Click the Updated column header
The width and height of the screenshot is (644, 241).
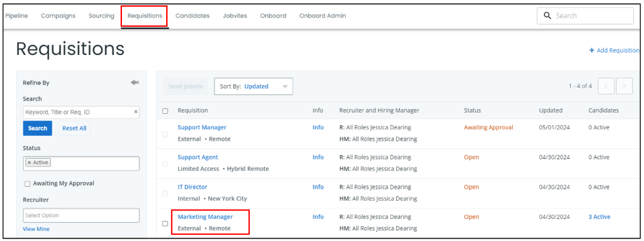click(x=551, y=110)
